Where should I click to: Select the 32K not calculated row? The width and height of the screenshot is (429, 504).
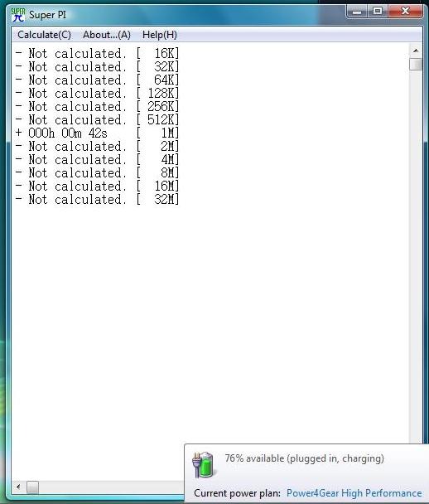[x=97, y=67]
